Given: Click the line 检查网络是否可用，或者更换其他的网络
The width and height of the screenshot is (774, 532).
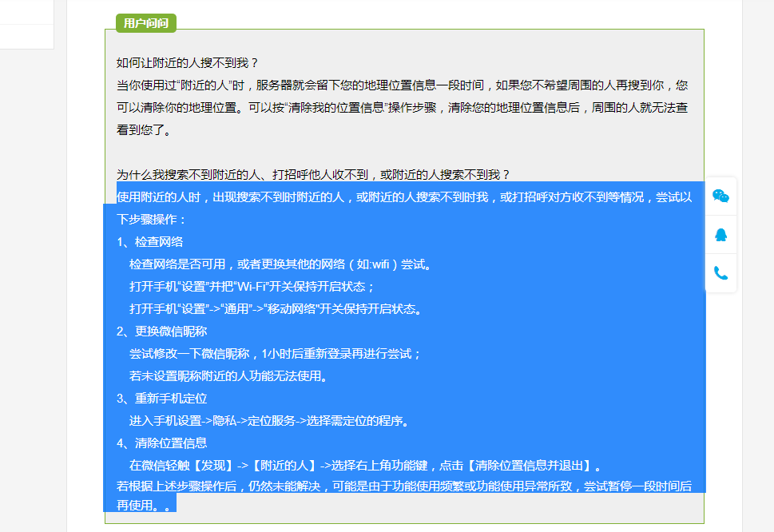Looking at the screenshot, I should pos(281,264).
